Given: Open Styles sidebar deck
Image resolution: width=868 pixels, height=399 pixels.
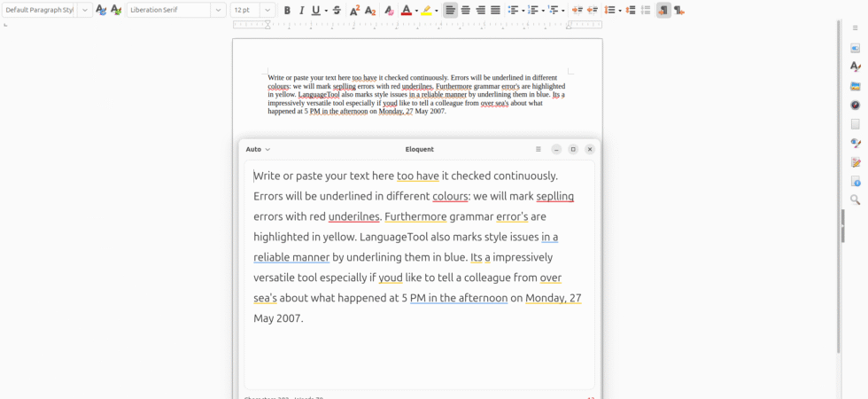Looking at the screenshot, I should point(856,67).
